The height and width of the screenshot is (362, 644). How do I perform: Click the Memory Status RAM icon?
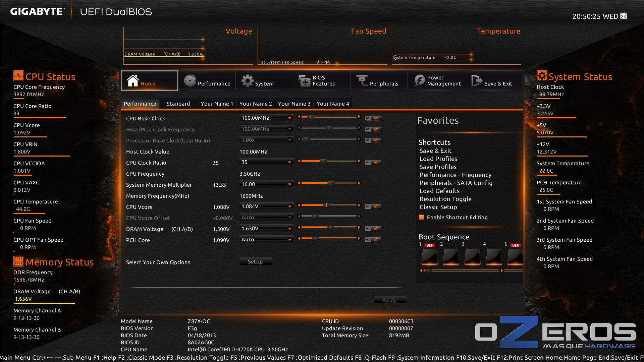pyautogui.click(x=19, y=261)
